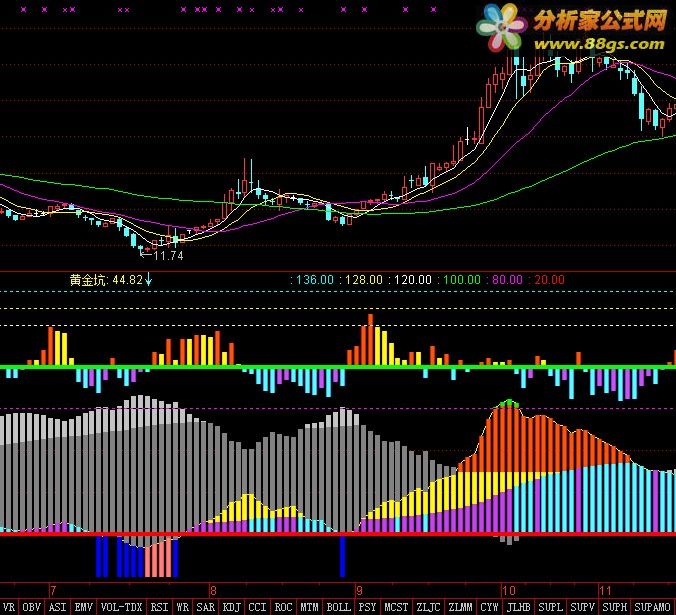Show the ZLJC indicator
Screen dimensions: 676x615
tap(428, 607)
